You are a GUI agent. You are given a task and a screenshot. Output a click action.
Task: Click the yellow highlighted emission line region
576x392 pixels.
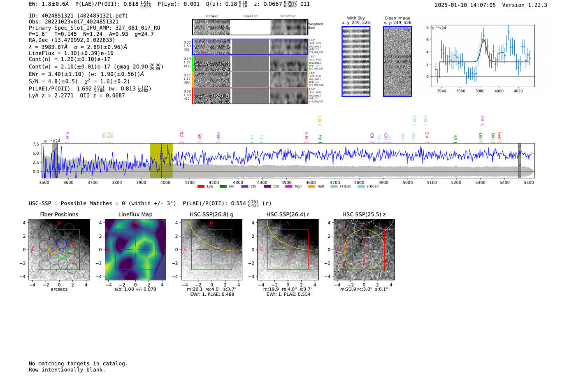pos(161,160)
